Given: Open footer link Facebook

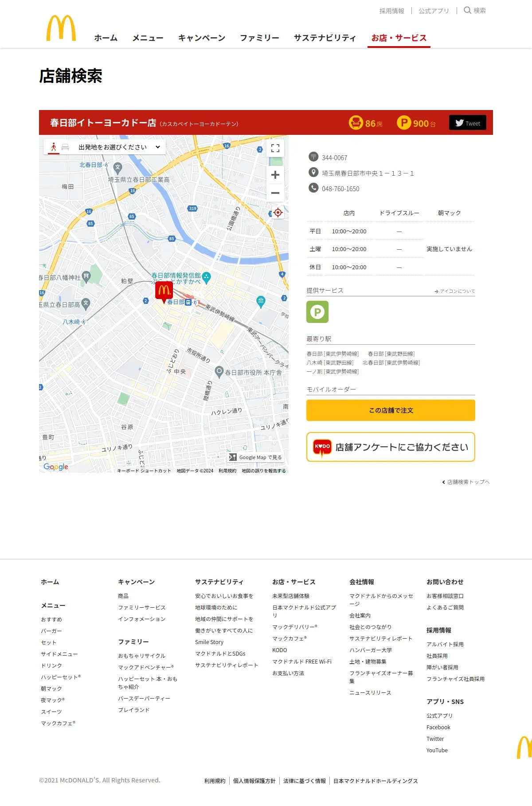Looking at the screenshot, I should pos(438,727).
